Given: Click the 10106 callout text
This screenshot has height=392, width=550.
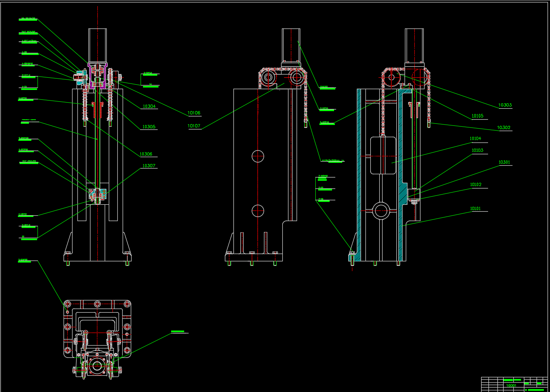Looking at the screenshot, I should pyautogui.click(x=194, y=113).
